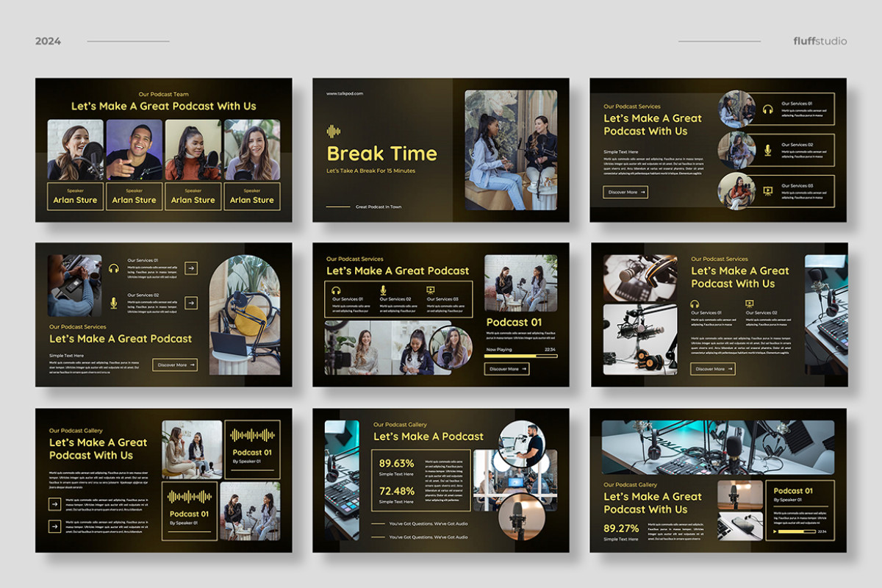The image size is (882, 588).
Task: Click the arrow icon next to Our Services 02
Action: 191,302
